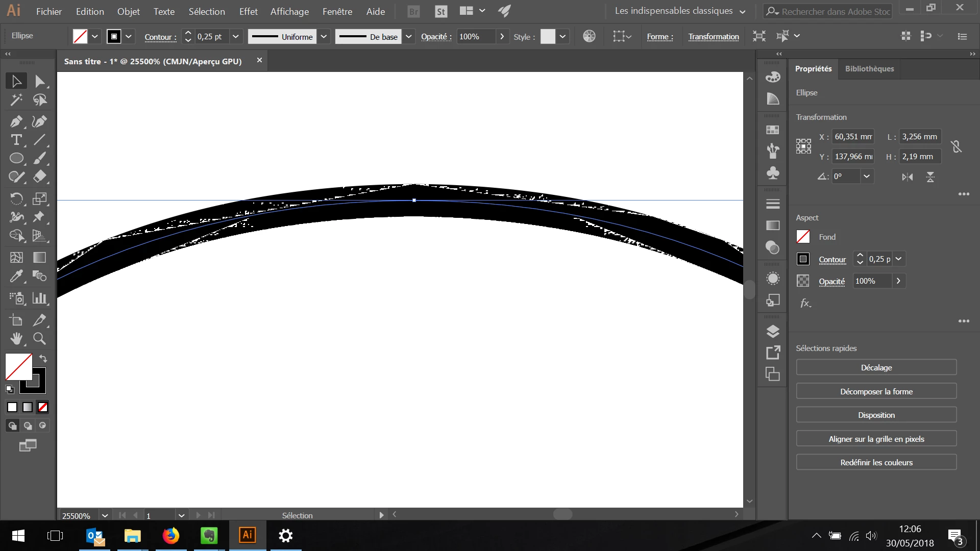Open the rotation angle dropdown
Viewport: 980px width, 551px height.
tap(866, 177)
